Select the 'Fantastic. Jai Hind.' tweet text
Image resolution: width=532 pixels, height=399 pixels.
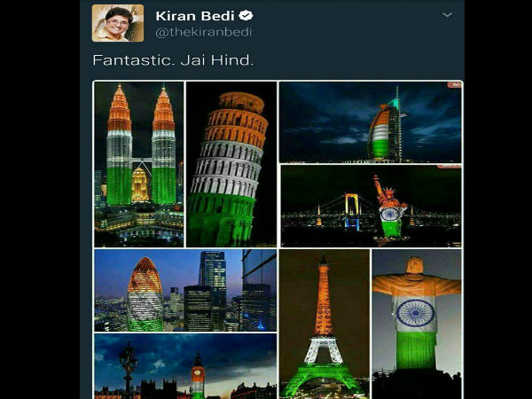(x=173, y=60)
